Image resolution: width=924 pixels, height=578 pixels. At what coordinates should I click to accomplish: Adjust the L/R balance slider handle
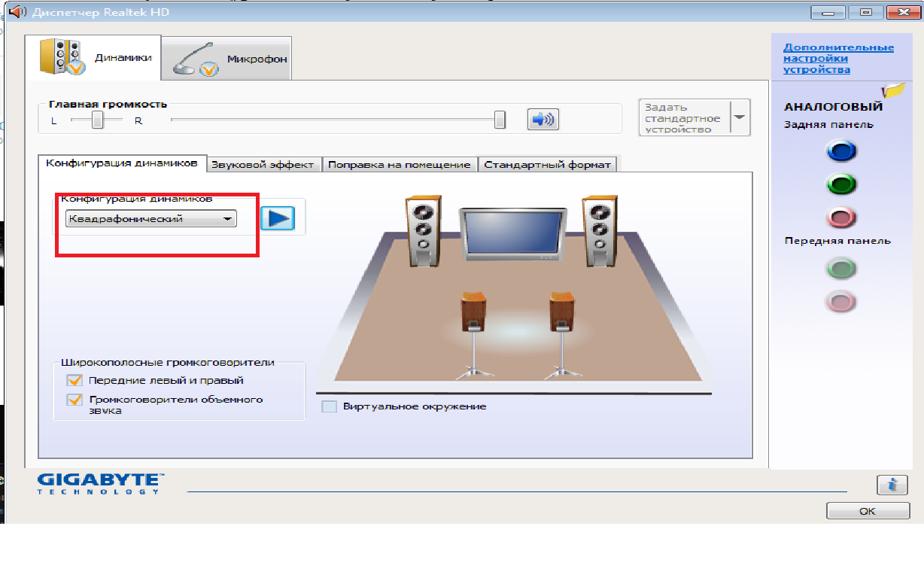97,120
